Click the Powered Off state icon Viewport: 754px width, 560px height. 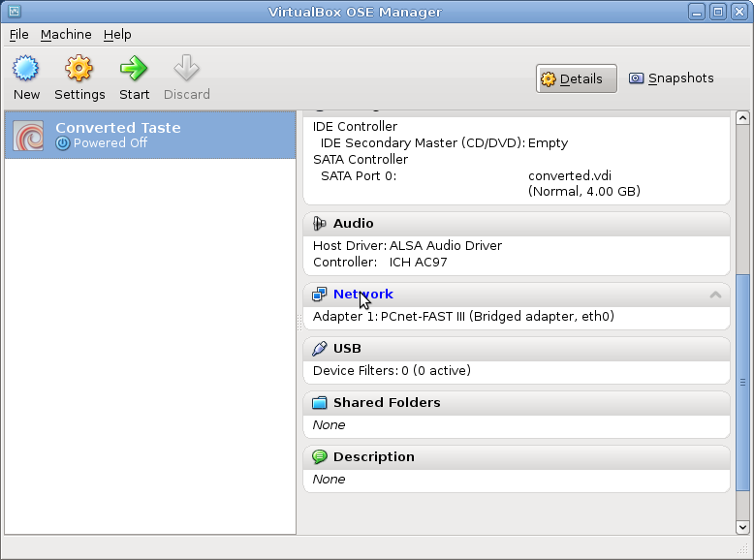[x=63, y=143]
